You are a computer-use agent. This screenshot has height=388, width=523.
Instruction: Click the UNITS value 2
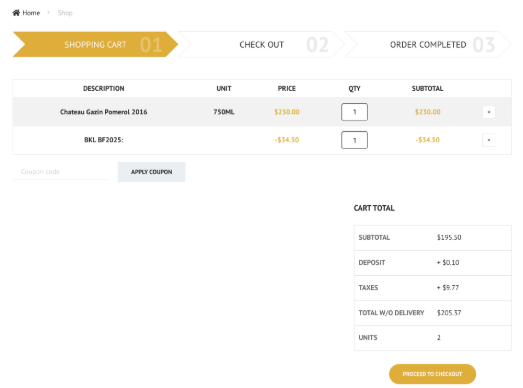[439, 338]
